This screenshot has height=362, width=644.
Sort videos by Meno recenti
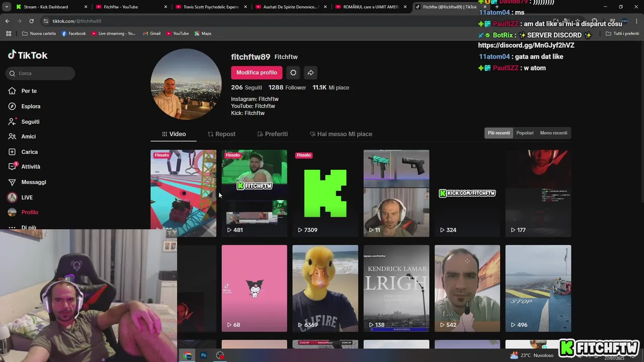tap(553, 133)
